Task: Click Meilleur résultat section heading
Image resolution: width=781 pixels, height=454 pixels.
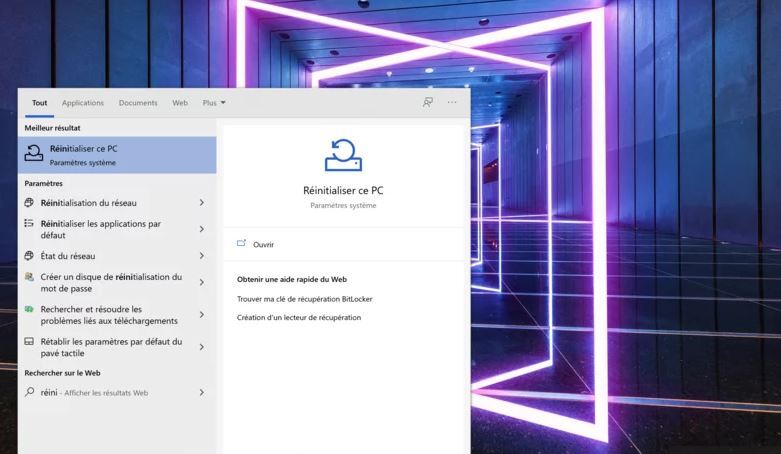Action: coord(52,128)
